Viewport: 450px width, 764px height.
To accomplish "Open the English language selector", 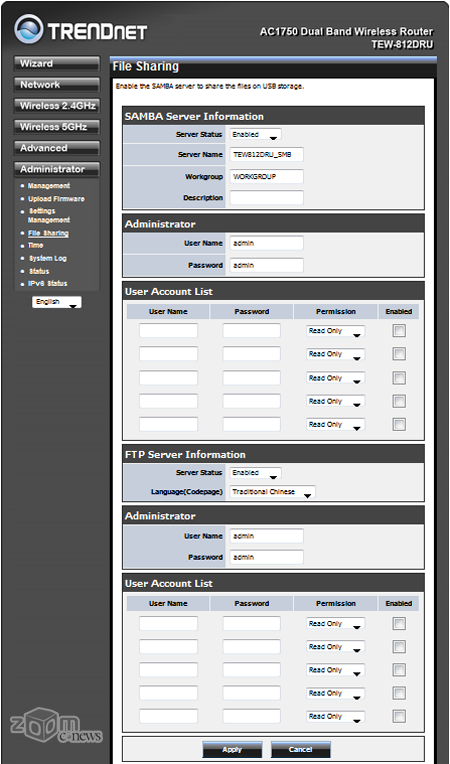I will pos(57,302).
